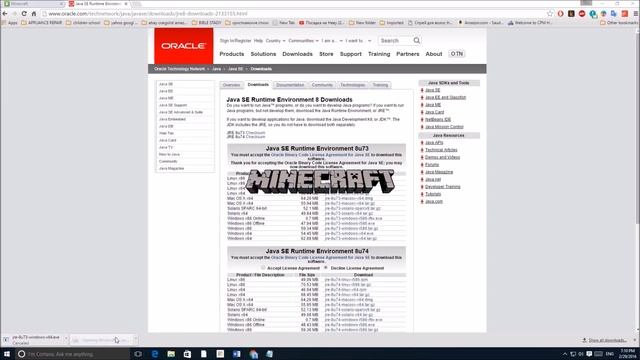
Task: Switch to the Documentation tab
Action: click(x=290, y=85)
